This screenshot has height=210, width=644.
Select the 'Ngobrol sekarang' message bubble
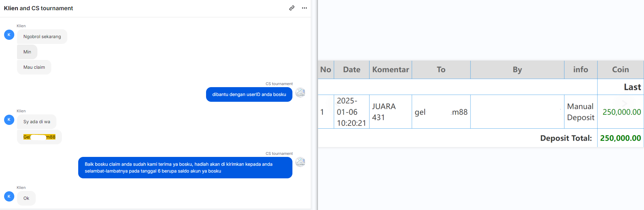(x=42, y=37)
